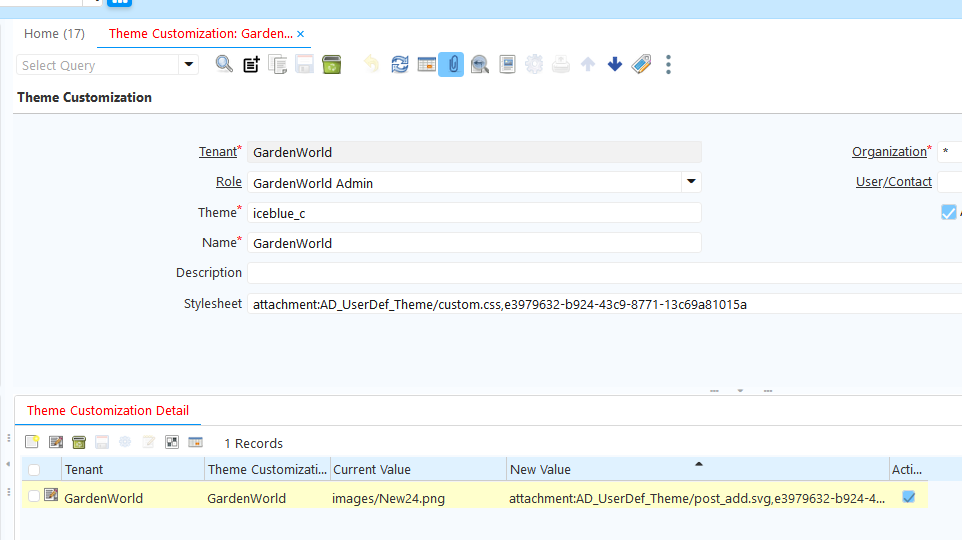Viewport: 962px width, 540px height.
Task: Switch to the Home (17) tab
Action: 54,34
